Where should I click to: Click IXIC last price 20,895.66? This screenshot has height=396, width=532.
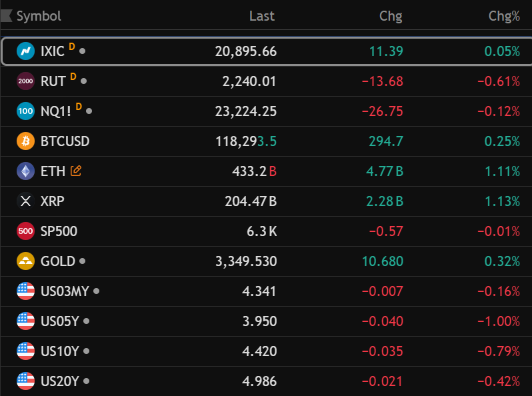(246, 51)
